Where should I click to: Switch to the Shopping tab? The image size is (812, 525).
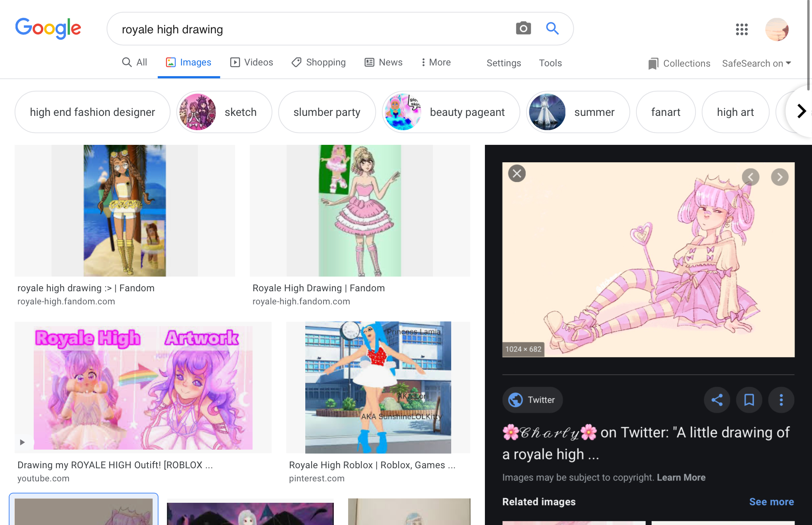coord(319,62)
